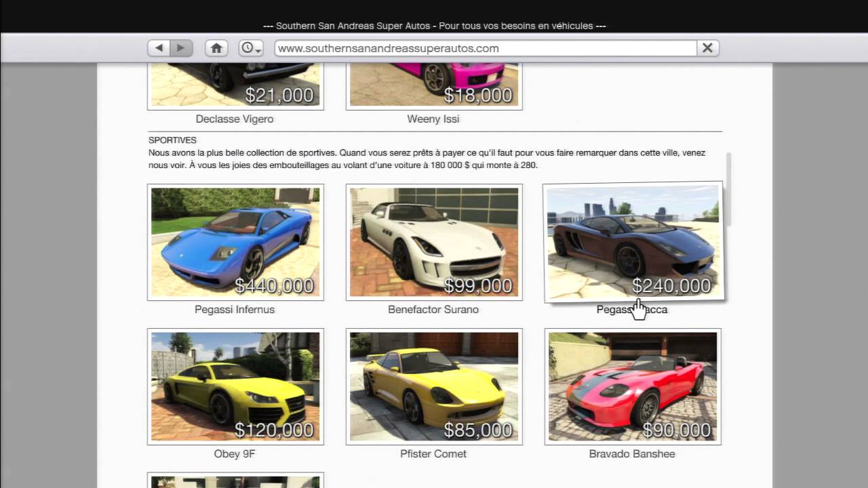Open the browser home page icon
This screenshot has width=868, height=488.
216,48
